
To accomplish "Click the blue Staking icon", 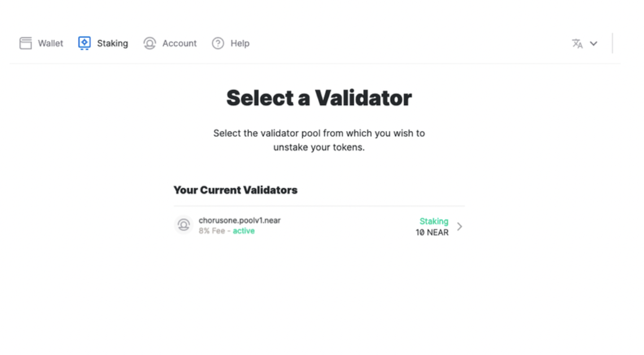I will pyautogui.click(x=84, y=44).
